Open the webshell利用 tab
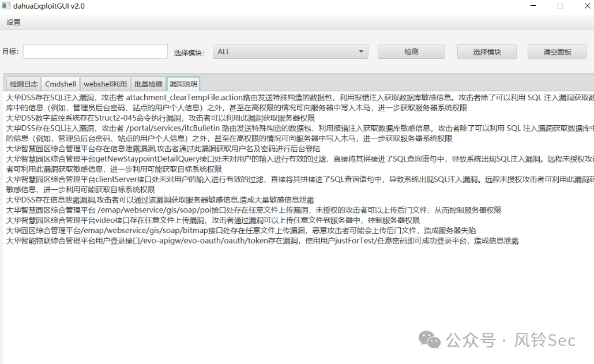 pyautogui.click(x=105, y=84)
